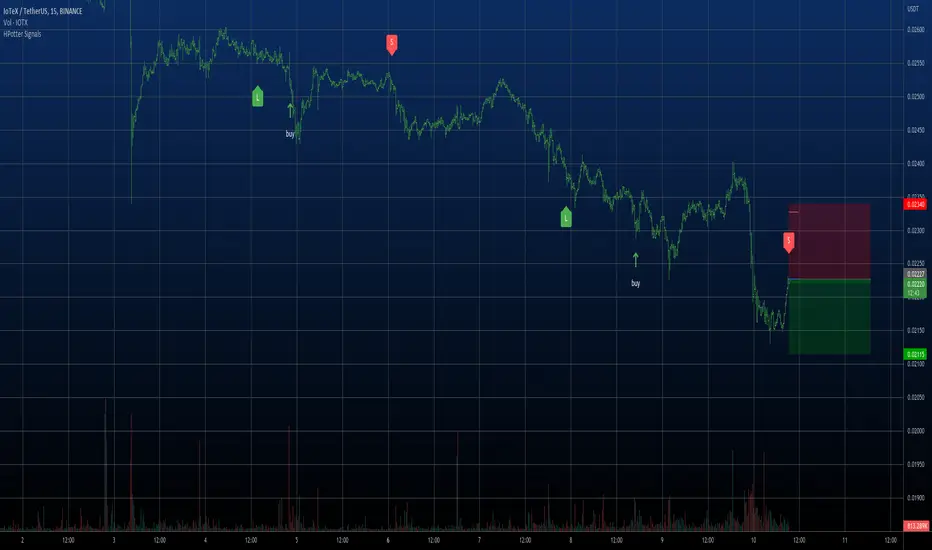Click date 6 on the time axis
Screen dimensions: 932x550
(x=388, y=540)
